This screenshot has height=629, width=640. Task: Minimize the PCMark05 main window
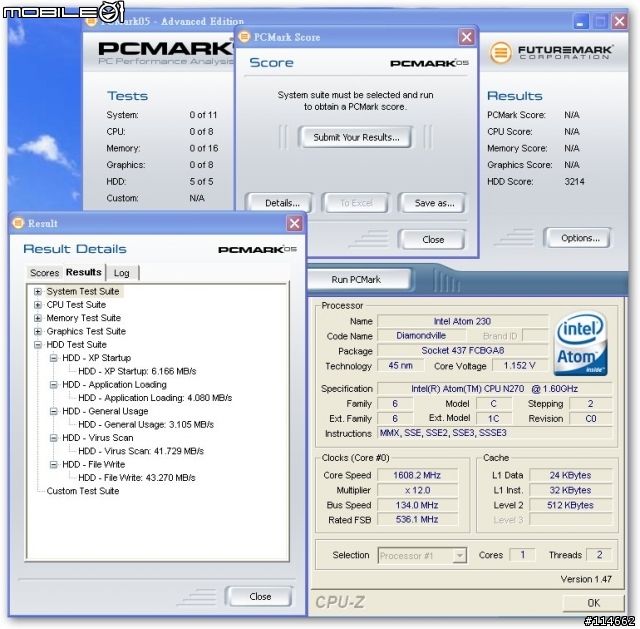(580, 21)
